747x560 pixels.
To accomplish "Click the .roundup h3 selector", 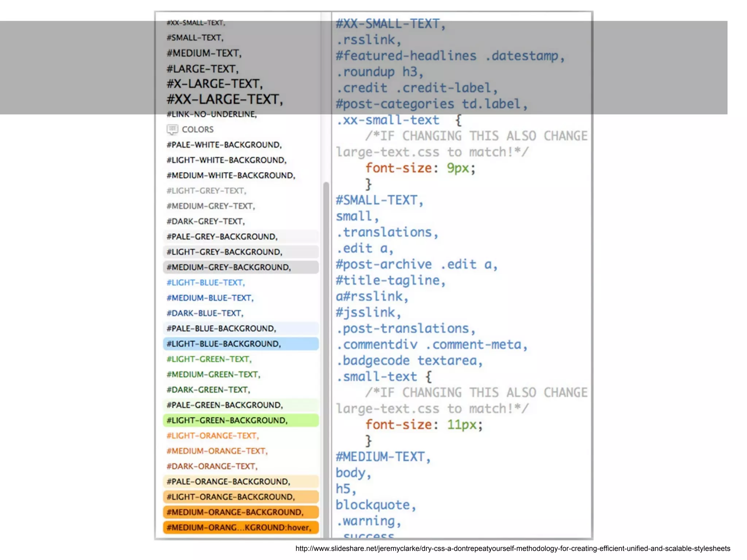I will (x=380, y=72).
